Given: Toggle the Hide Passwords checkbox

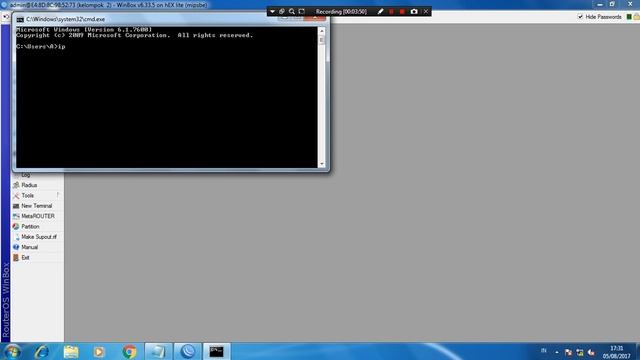Looking at the screenshot, I should click(x=580, y=17).
